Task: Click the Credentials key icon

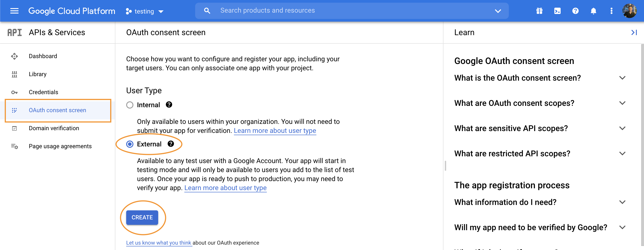Action: [x=14, y=92]
